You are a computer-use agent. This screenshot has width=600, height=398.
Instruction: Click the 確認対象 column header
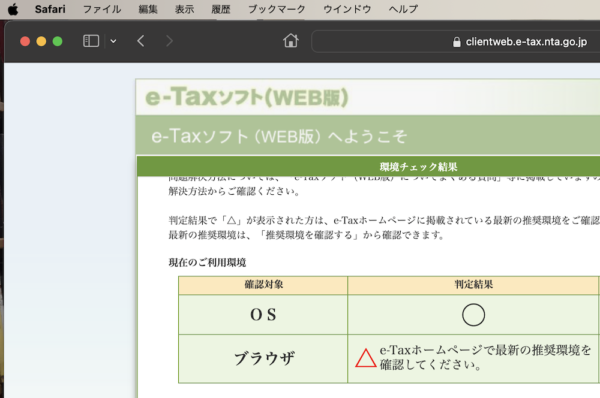(x=263, y=285)
